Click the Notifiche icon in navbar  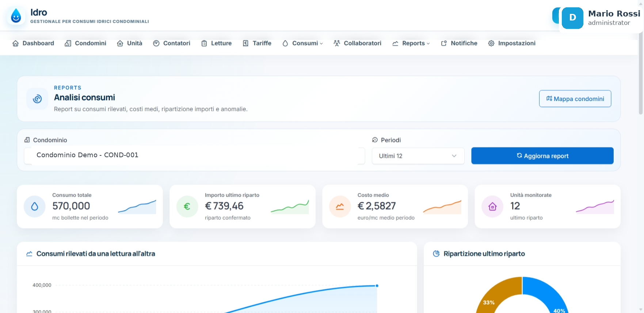tap(444, 43)
